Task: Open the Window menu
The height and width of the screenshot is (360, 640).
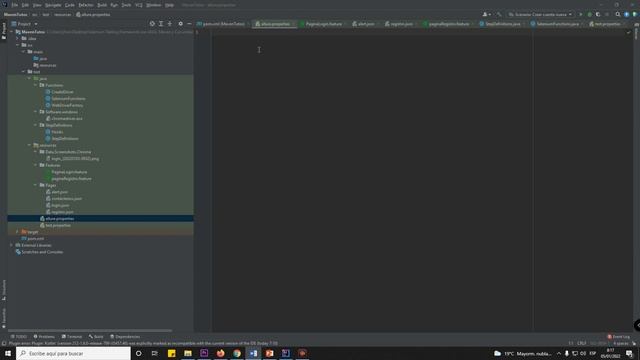Action: tap(154, 5)
